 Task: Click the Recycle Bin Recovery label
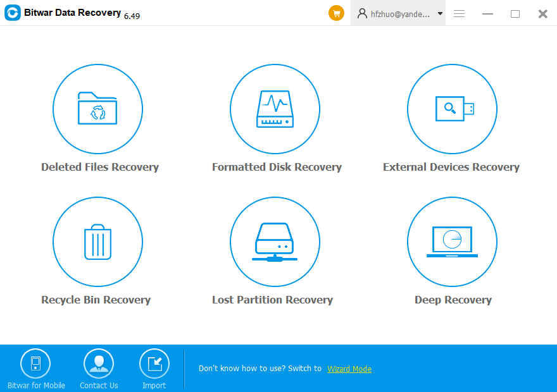click(96, 300)
